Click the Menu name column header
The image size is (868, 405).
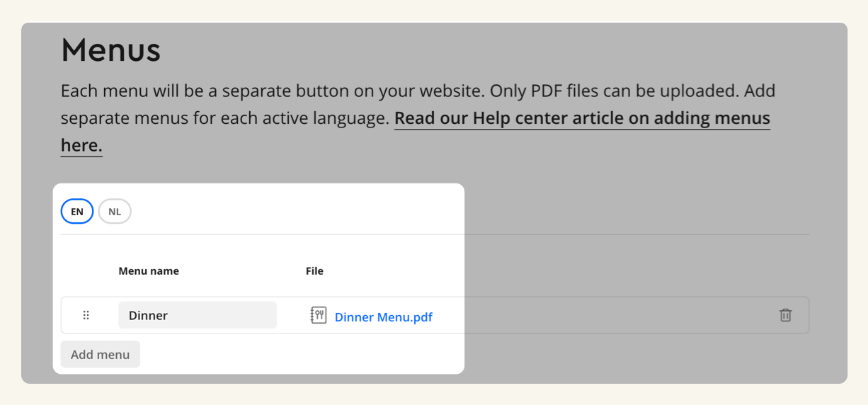coord(149,270)
